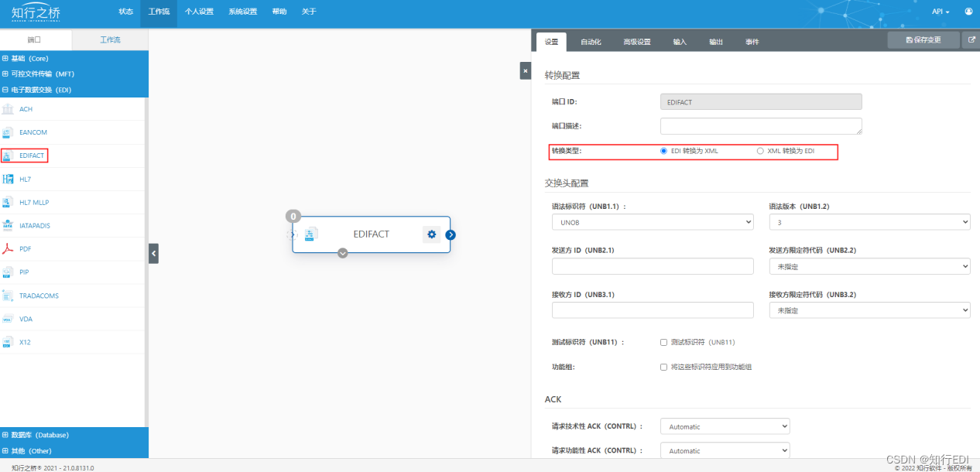Enable 将这些标识符应用到功能组 checkbox
Image resolution: width=980 pixels, height=472 pixels.
pyautogui.click(x=663, y=367)
